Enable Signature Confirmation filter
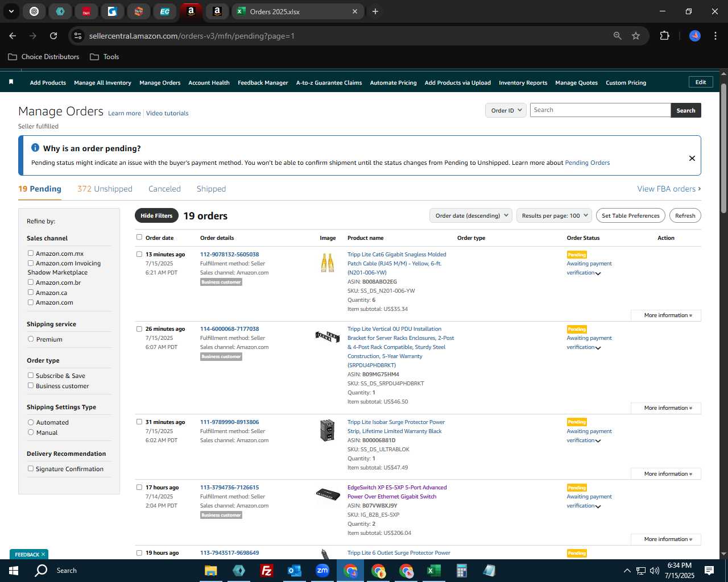The width and height of the screenshot is (728, 582). [x=31, y=468]
